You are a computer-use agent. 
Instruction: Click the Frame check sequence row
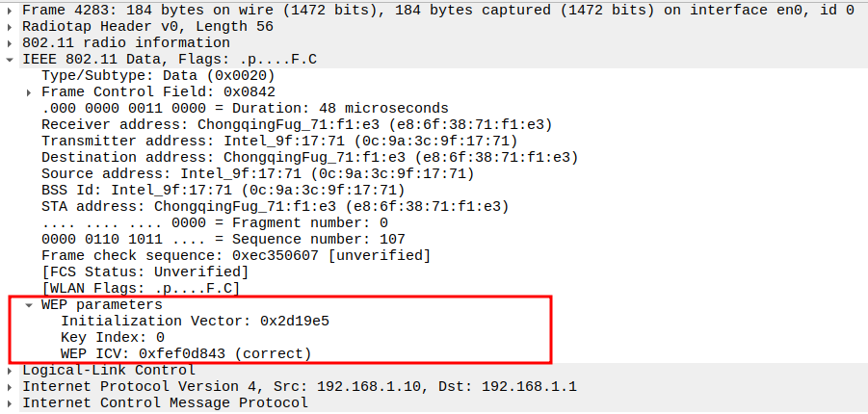coord(235,255)
